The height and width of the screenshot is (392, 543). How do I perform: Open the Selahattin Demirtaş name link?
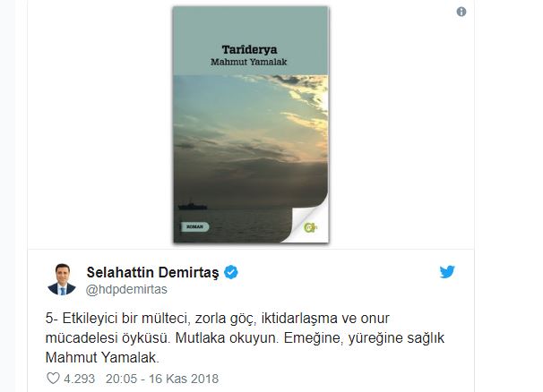[x=152, y=272]
